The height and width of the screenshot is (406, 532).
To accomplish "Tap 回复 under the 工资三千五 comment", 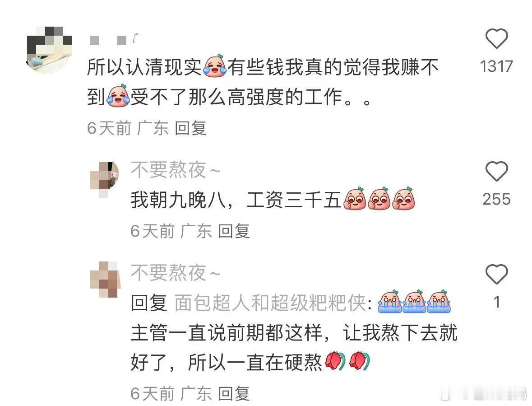I will [234, 231].
